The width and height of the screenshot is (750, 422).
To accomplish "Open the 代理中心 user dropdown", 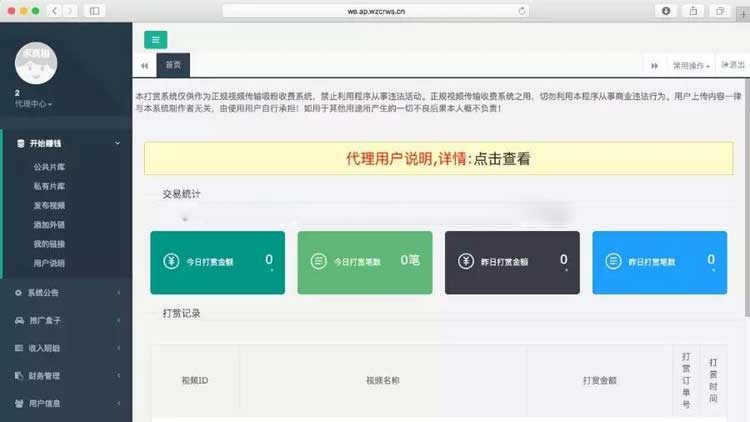I will 34,103.
